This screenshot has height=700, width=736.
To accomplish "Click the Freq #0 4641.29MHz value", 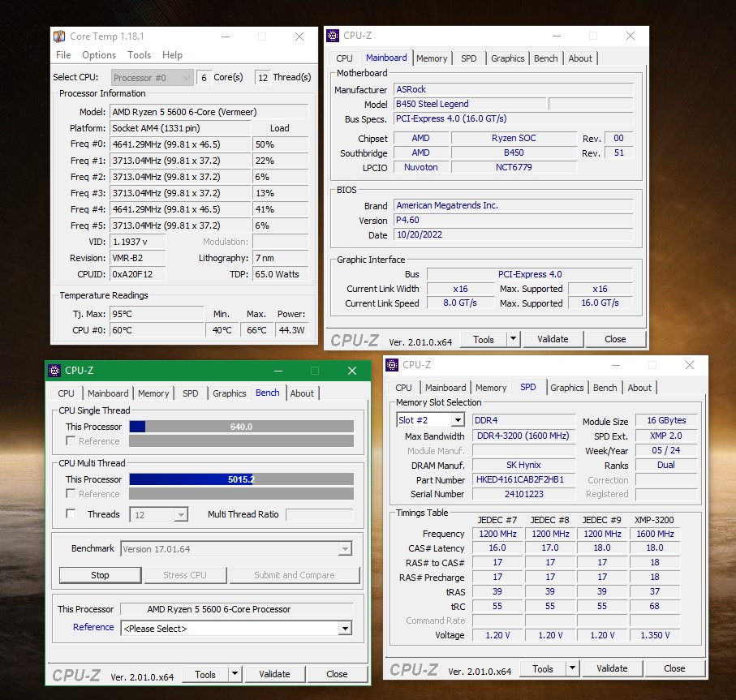I will tap(180, 144).
